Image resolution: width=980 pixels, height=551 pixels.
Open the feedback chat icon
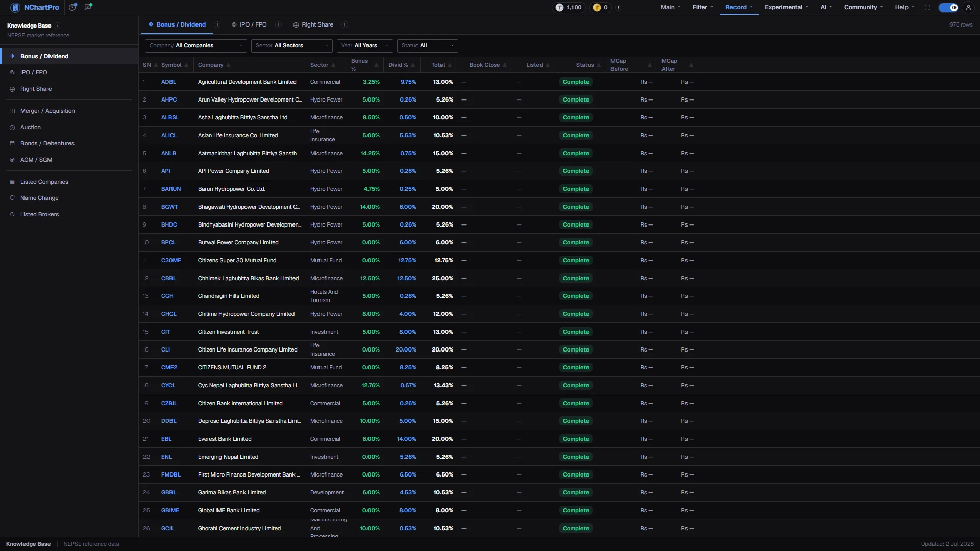(x=88, y=7)
